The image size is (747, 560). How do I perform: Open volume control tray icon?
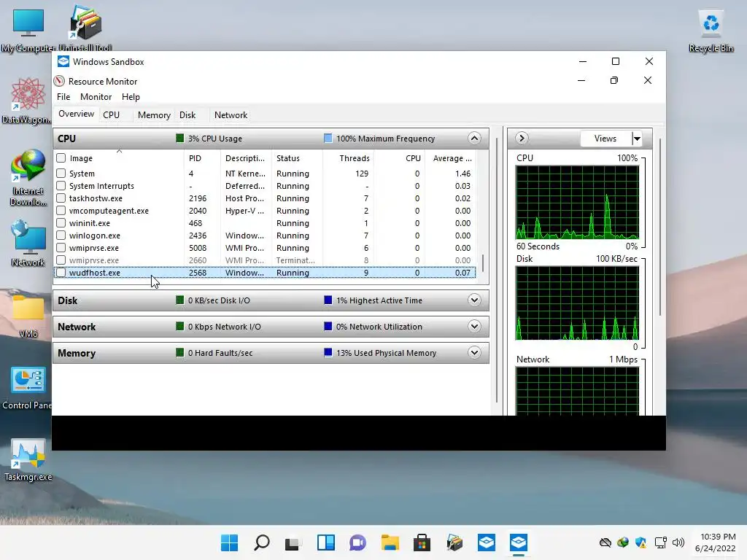click(678, 542)
